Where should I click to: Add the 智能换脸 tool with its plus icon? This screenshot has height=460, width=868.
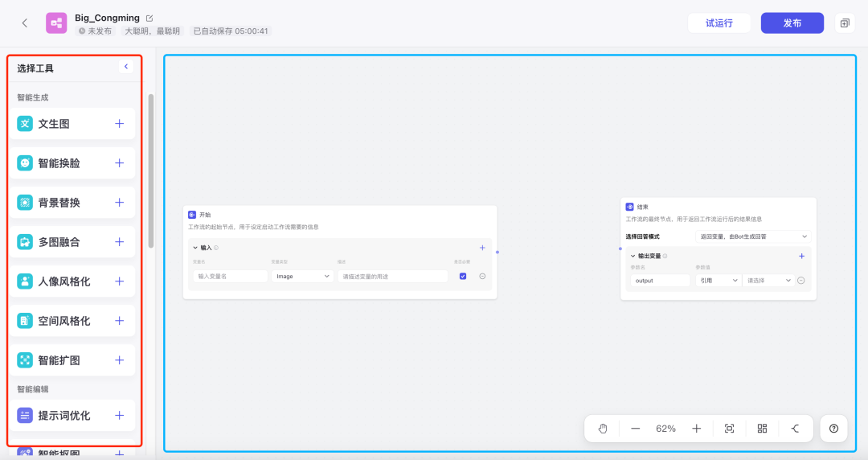pos(119,163)
